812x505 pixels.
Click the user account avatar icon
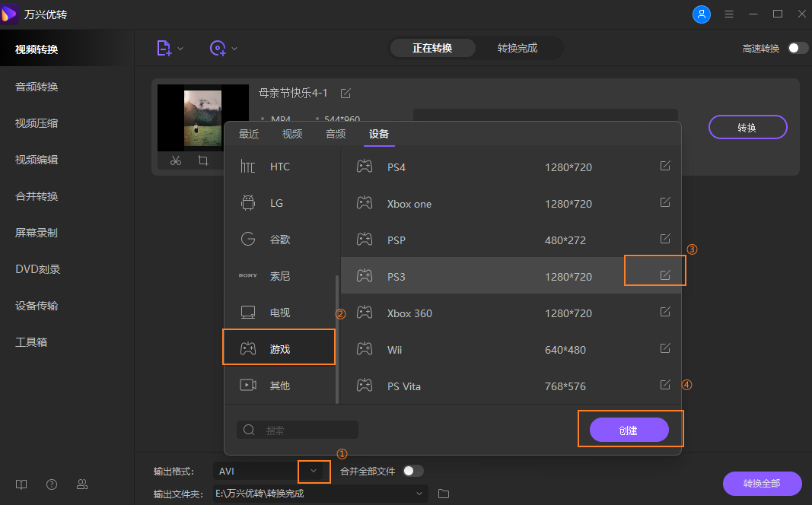[x=701, y=14]
